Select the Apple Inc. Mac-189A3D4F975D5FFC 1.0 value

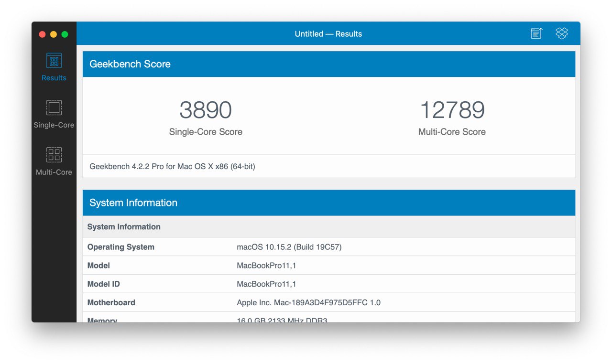[309, 302]
